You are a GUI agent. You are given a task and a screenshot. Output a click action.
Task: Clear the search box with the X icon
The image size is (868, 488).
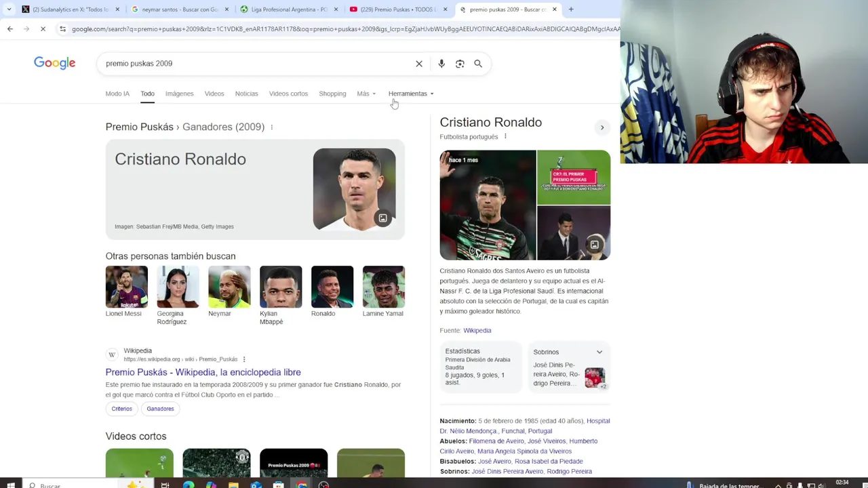pos(419,64)
